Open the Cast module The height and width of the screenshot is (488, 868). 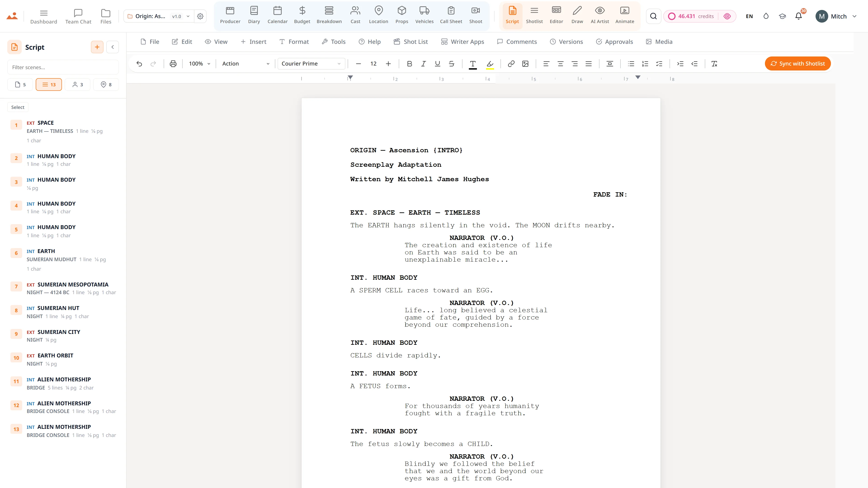(356, 16)
